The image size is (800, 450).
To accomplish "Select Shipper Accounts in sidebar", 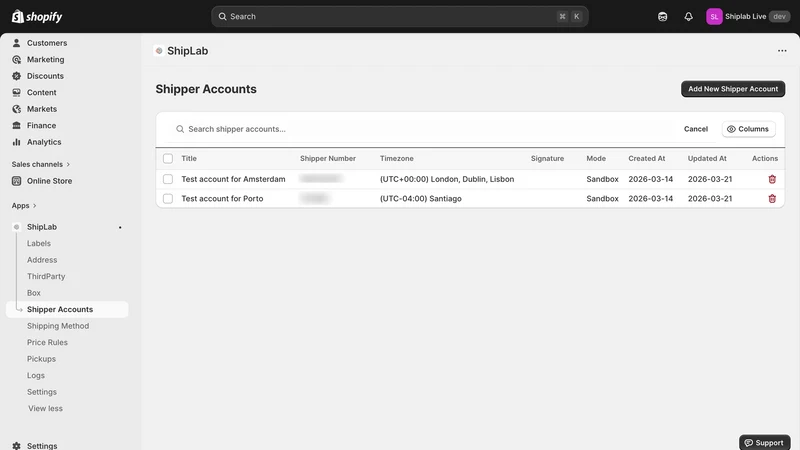I will 67,309.
